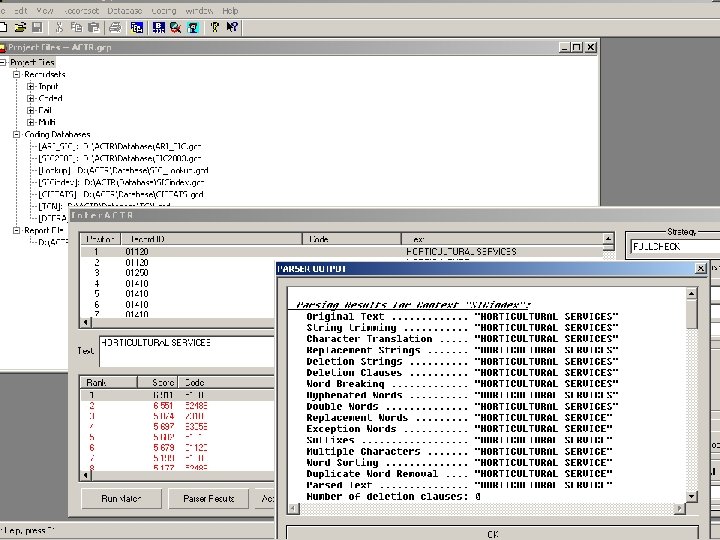This screenshot has width=720, height=540.
Task: Open the View menu
Action: point(45,11)
